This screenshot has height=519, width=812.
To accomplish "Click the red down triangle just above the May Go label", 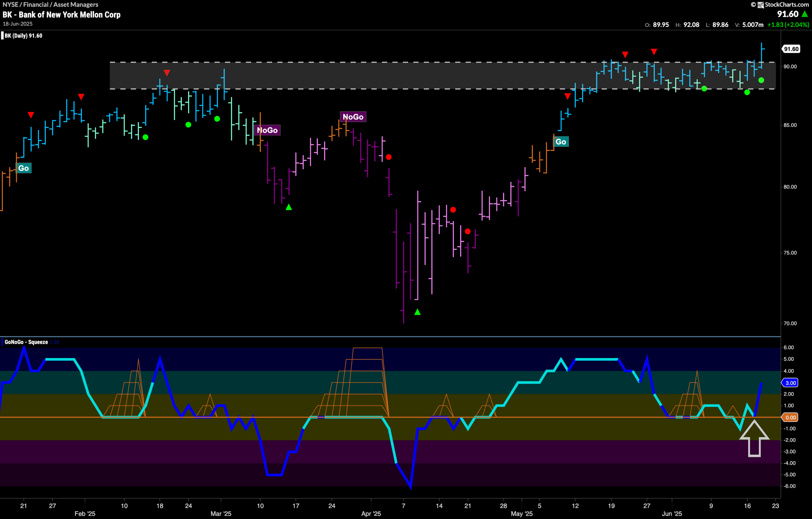I will (x=567, y=96).
